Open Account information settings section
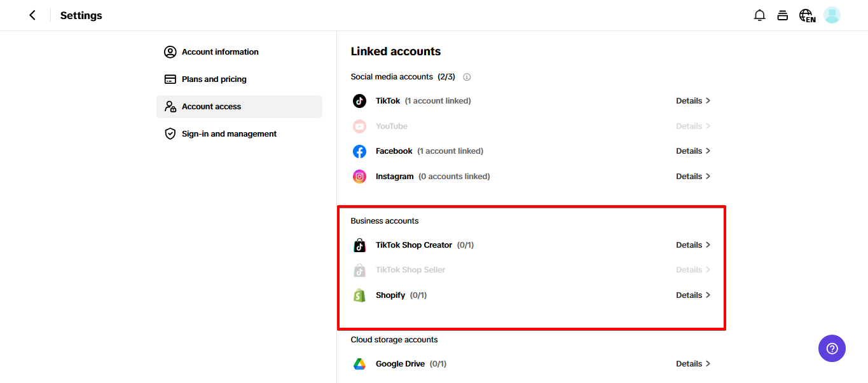This screenshot has width=868, height=383. 220,52
